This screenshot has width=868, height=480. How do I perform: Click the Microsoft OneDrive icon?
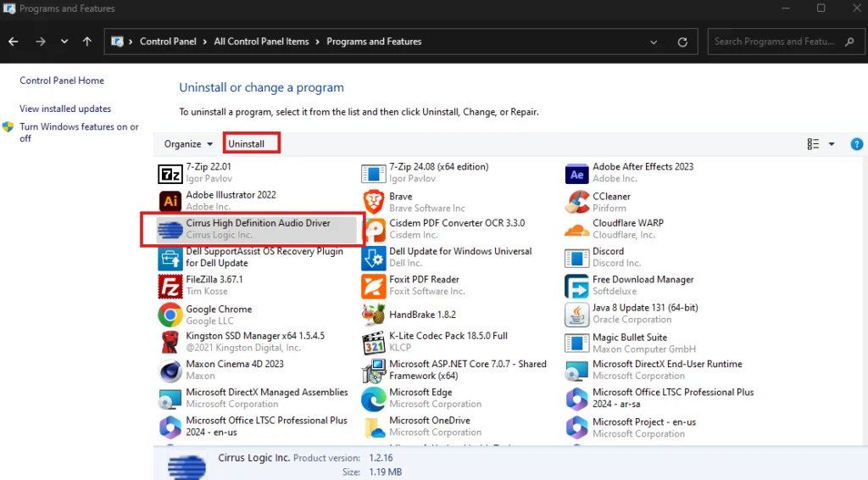pos(374,427)
